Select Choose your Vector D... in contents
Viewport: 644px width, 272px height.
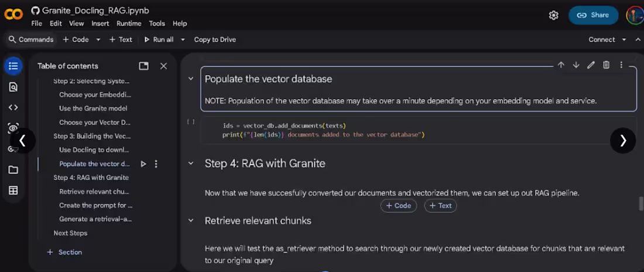95,122
